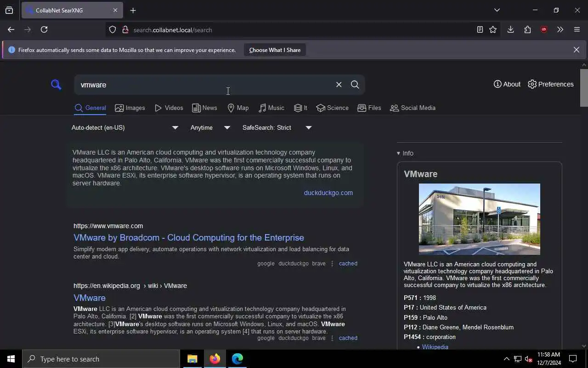Open the VMware Wikipedia result title

[90, 298]
